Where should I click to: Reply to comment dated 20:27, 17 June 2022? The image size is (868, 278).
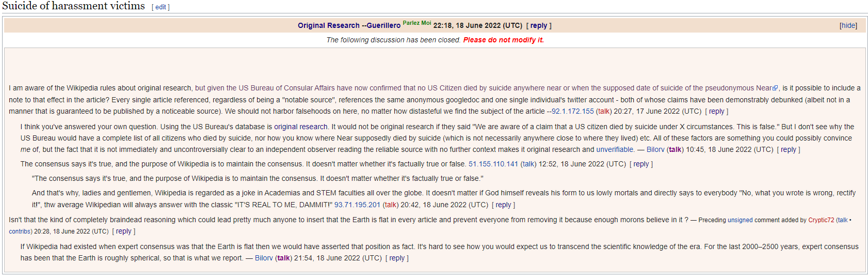point(717,111)
